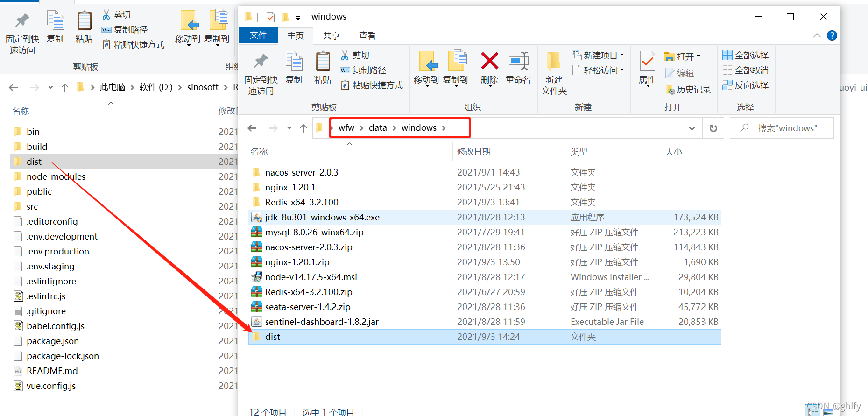Click Edit (编辑) in the Open group
The width and height of the screenshot is (868, 416).
[680, 73]
